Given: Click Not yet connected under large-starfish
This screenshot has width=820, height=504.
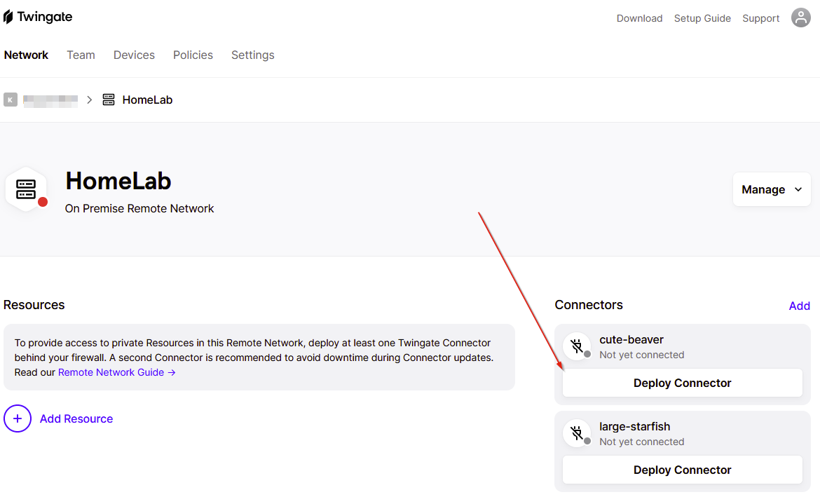Looking at the screenshot, I should 642,442.
